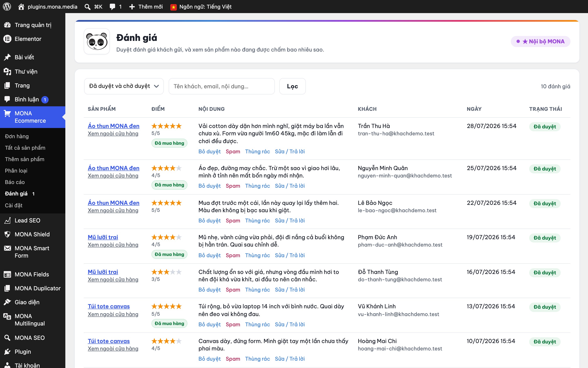The height and width of the screenshot is (368, 588).
Task: Click the Tài khoản user icon
Action: [7, 365]
